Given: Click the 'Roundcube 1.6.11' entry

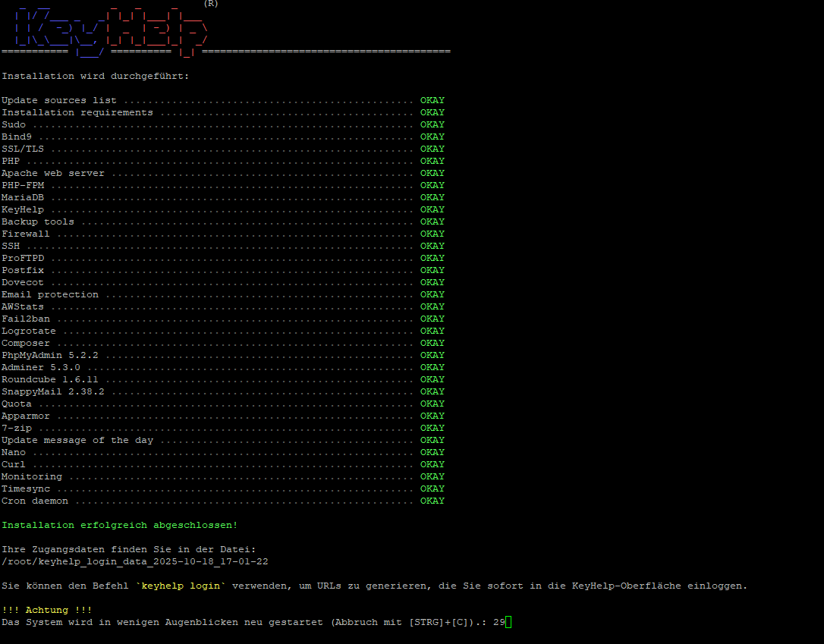Looking at the screenshot, I should [49, 380].
